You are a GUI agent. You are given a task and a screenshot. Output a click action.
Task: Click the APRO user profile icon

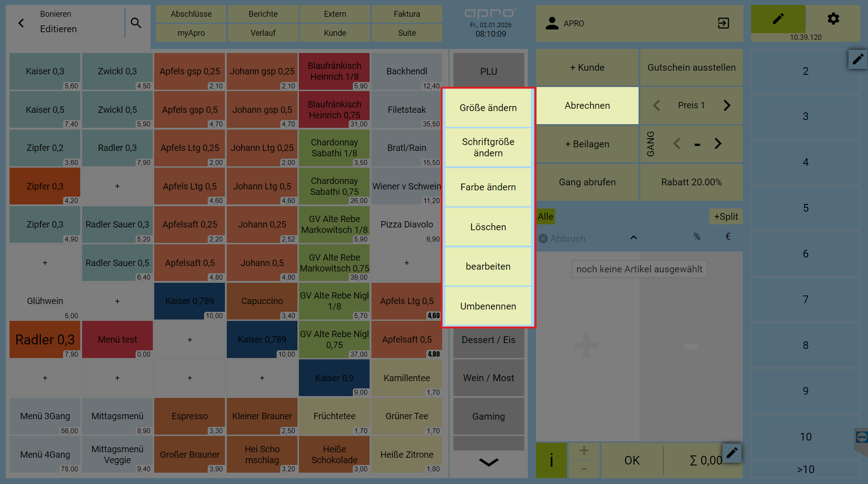(552, 23)
